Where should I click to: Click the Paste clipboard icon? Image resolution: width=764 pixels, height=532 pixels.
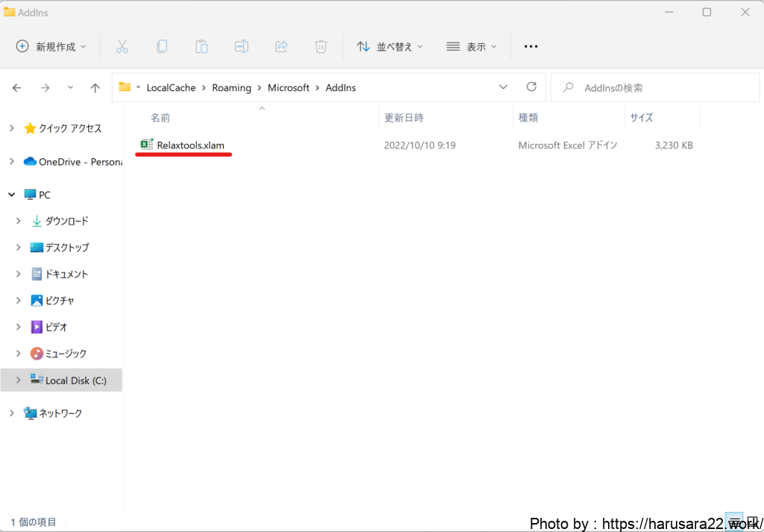click(x=201, y=46)
